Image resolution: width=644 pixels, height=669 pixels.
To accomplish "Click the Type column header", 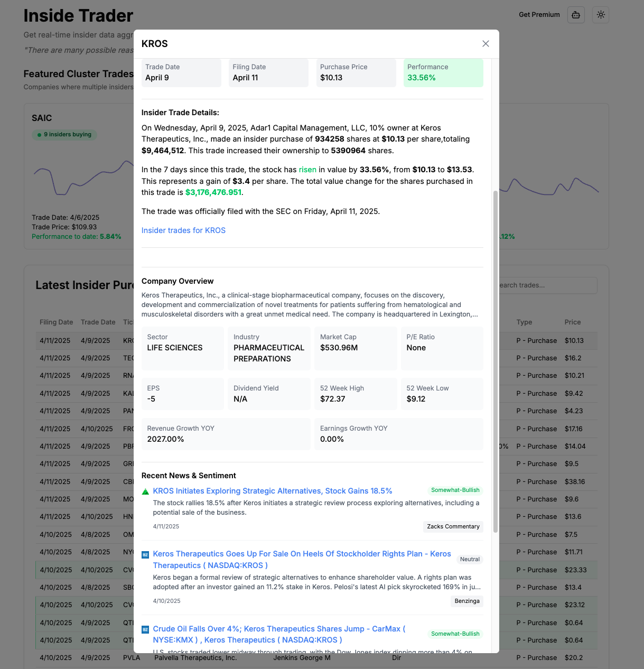I will (x=524, y=322).
